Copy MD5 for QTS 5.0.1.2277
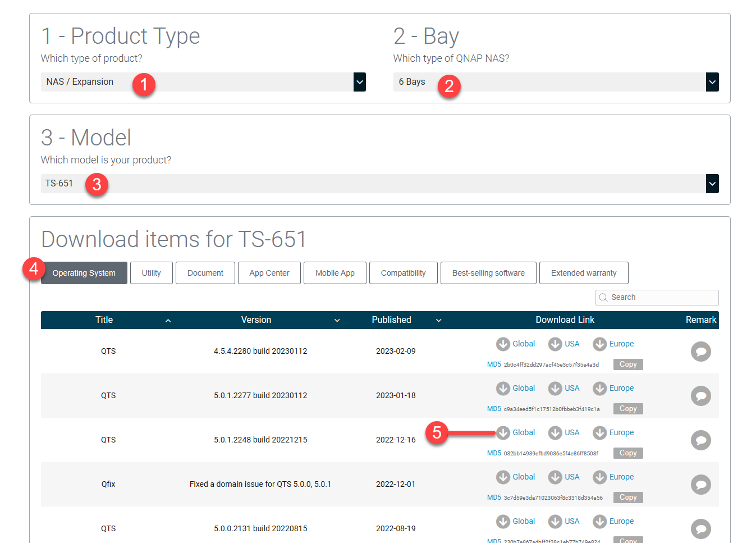The width and height of the screenshot is (756, 543). pos(628,409)
